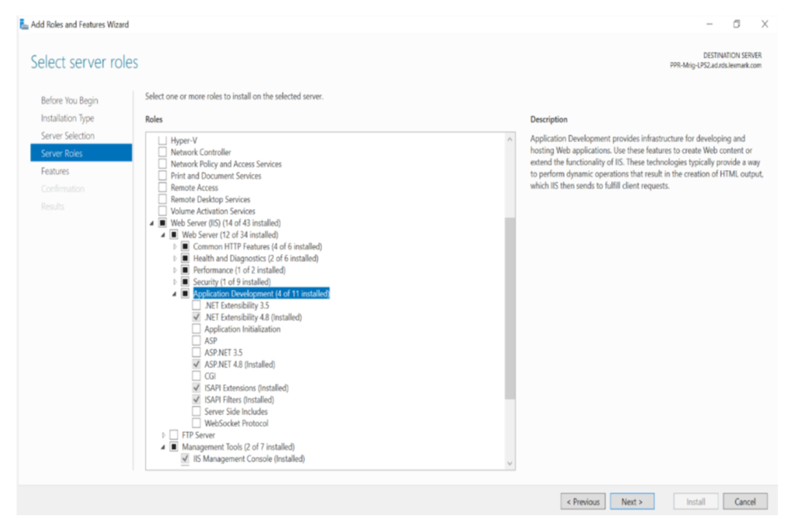Select .NET Extensibility 4.8 (Installed) text
793x532 pixels.
click(253, 317)
